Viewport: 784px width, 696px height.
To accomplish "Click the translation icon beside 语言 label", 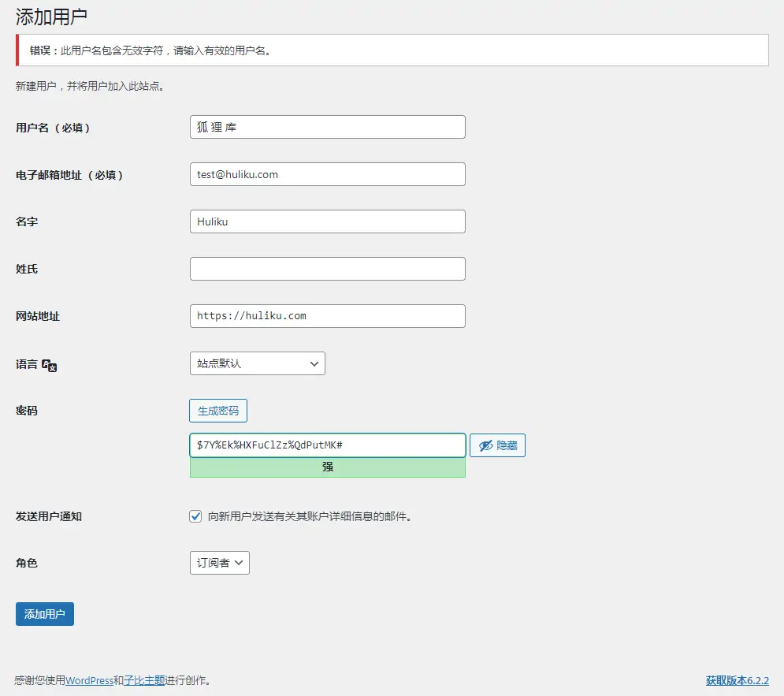I will (x=49, y=365).
